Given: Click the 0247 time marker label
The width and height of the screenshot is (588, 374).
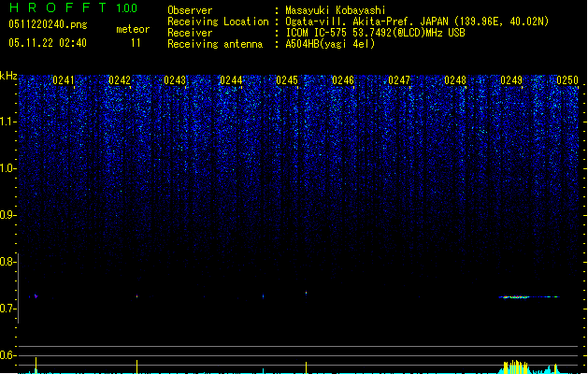Looking at the screenshot, I should [x=399, y=80].
